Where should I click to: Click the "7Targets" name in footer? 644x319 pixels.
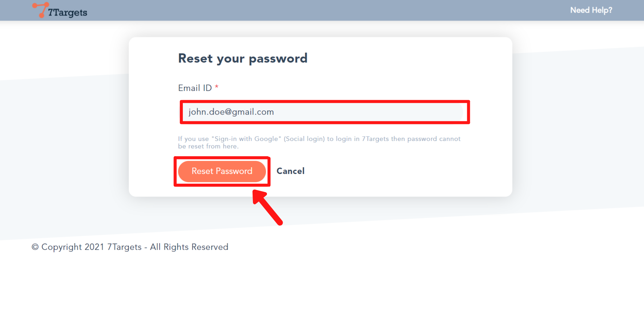click(124, 247)
